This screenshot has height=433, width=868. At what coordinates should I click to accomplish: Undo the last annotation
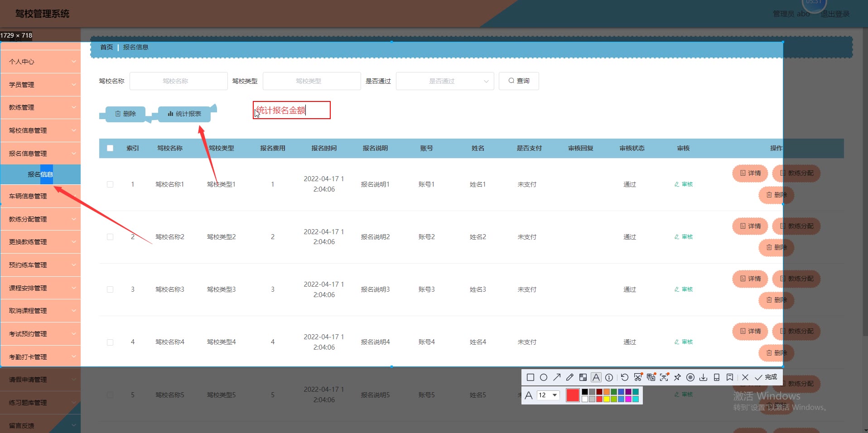tap(625, 377)
